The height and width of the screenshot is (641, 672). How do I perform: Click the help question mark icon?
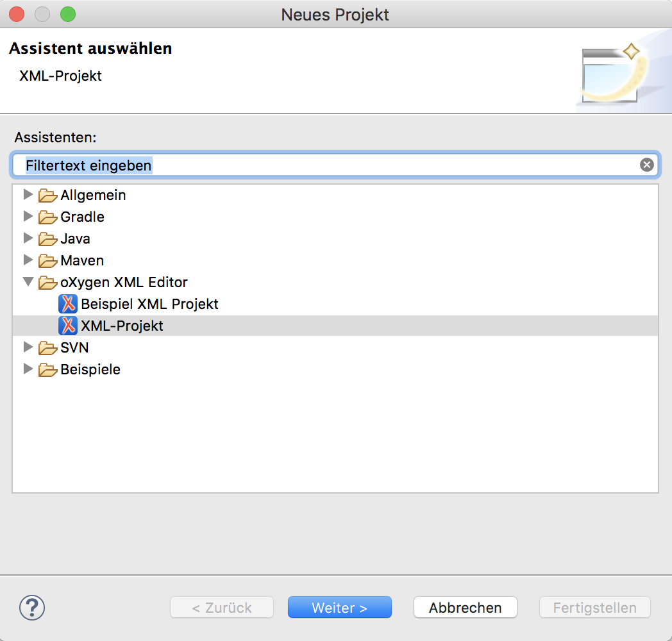[x=32, y=607]
